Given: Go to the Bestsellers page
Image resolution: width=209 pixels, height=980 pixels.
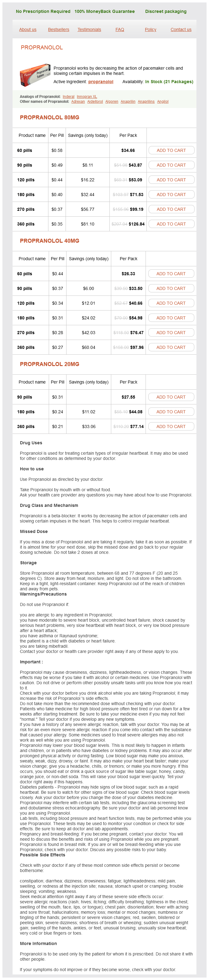Looking at the screenshot, I should click(x=59, y=30).
